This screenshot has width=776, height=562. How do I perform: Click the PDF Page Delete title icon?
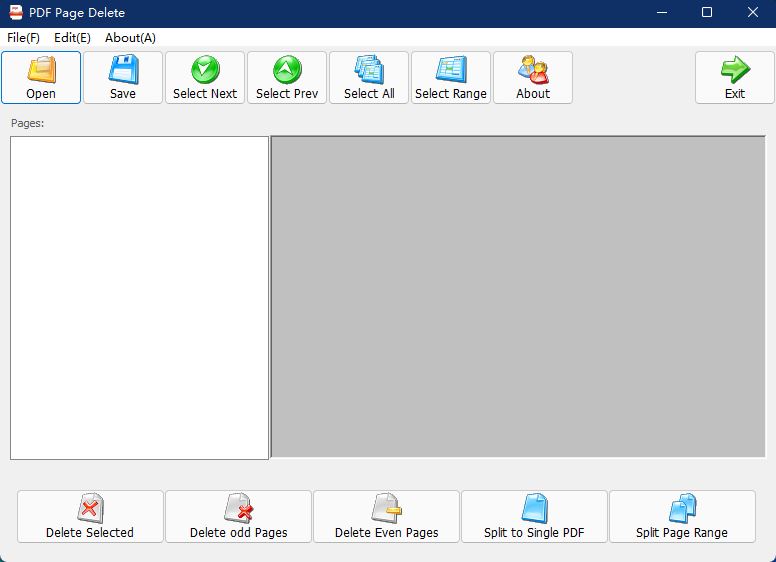(x=16, y=13)
